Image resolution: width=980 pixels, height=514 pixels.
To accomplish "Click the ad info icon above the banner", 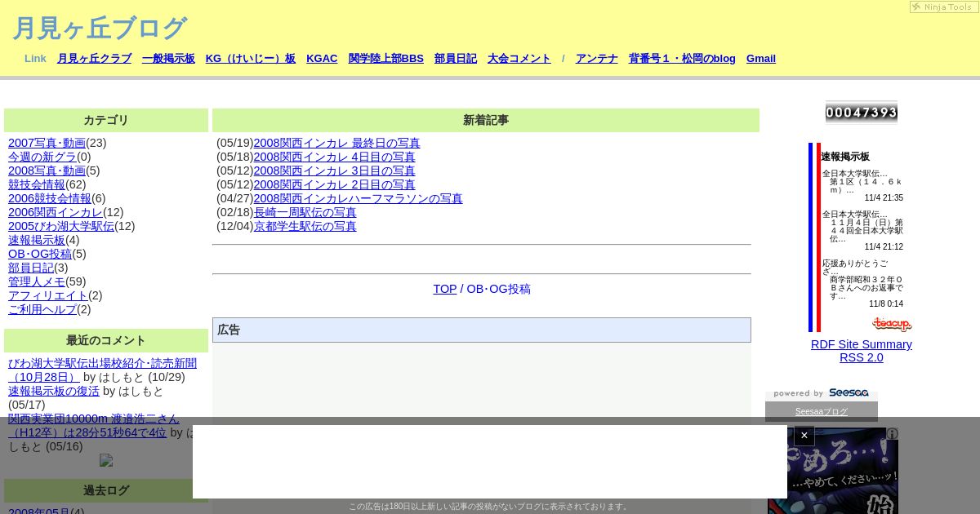I will (x=893, y=434).
